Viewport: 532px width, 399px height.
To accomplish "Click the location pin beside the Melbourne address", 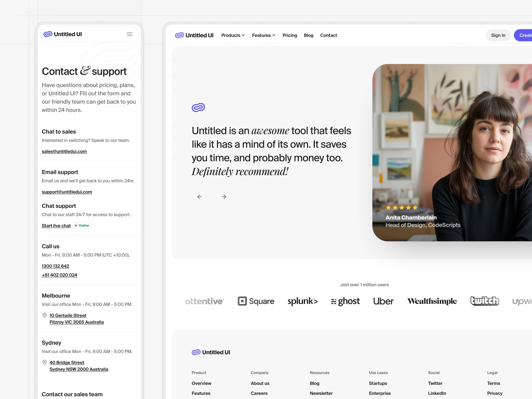I will point(44,315).
